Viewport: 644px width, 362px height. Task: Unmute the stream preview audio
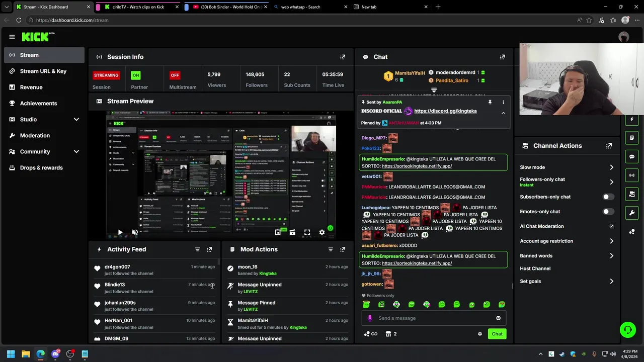(135, 232)
